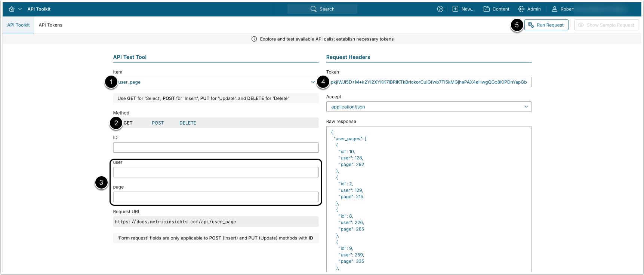Image resolution: width=644 pixels, height=275 pixels.
Task: Click the "user_pages": [ line in response
Action: point(350,138)
